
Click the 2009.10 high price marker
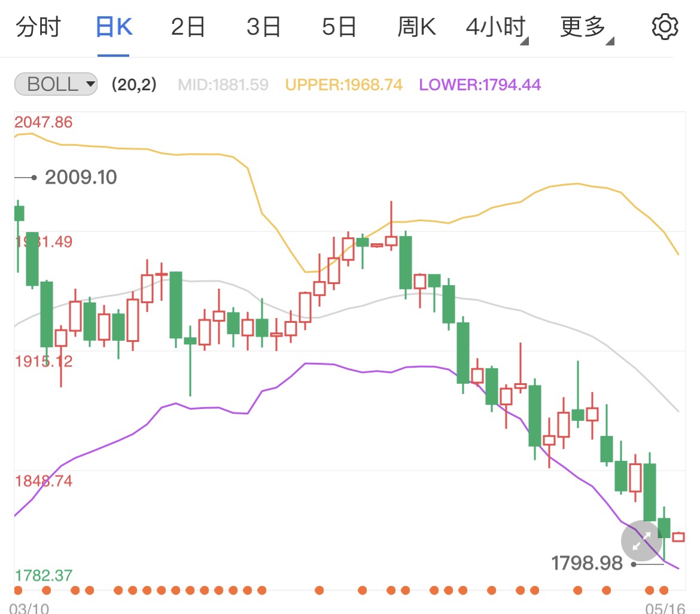[x=80, y=178]
